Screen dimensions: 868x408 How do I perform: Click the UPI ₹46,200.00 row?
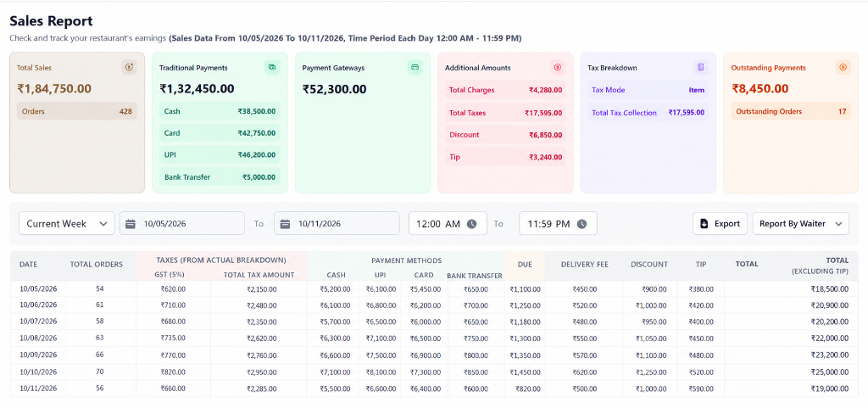[x=220, y=155]
